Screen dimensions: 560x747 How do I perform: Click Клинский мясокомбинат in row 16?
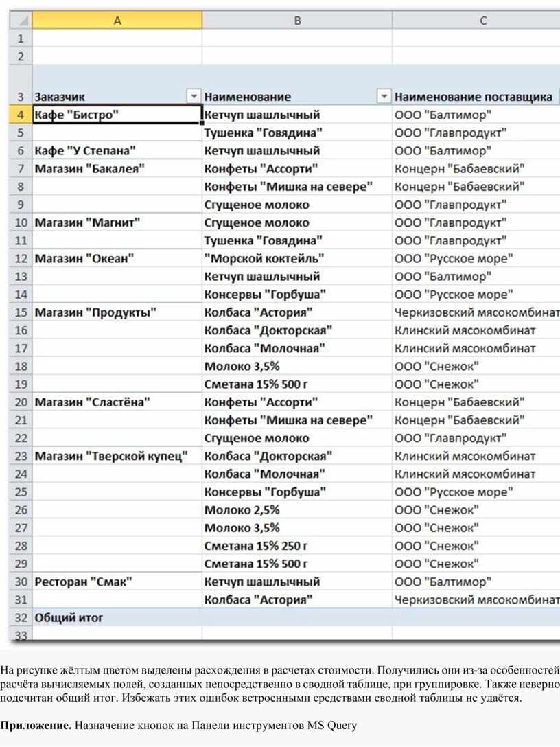coord(476,330)
